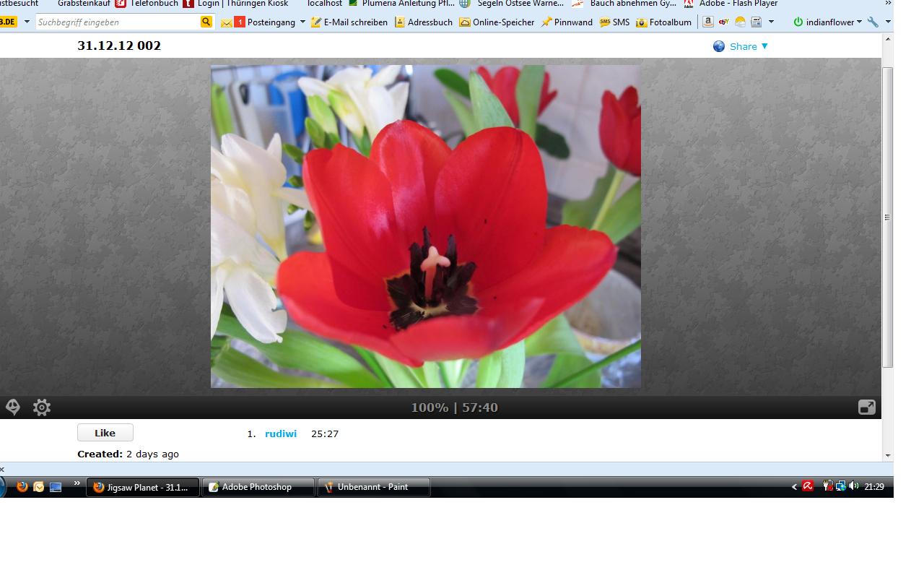Click the Avira icon in system tray

pyautogui.click(x=808, y=486)
